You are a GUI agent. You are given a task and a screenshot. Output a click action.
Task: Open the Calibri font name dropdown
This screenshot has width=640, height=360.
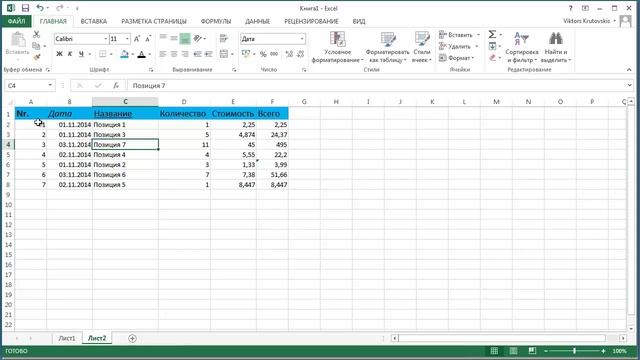105,39
